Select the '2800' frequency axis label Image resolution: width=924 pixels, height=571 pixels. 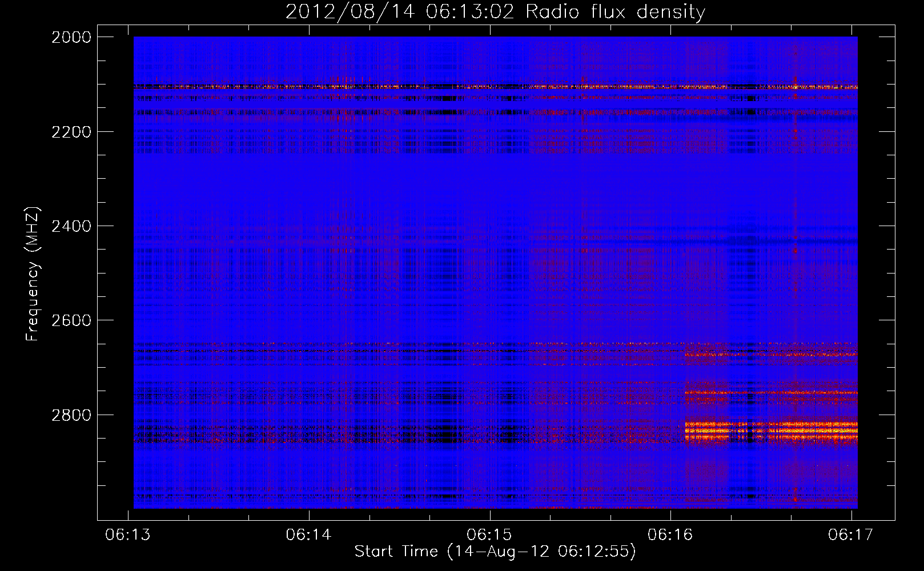point(71,415)
